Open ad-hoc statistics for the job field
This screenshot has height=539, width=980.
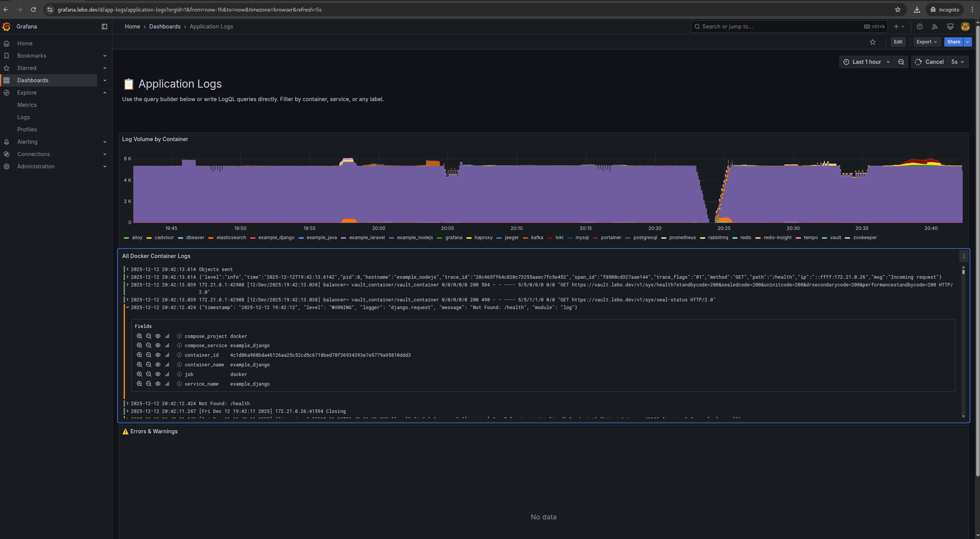coord(167,374)
